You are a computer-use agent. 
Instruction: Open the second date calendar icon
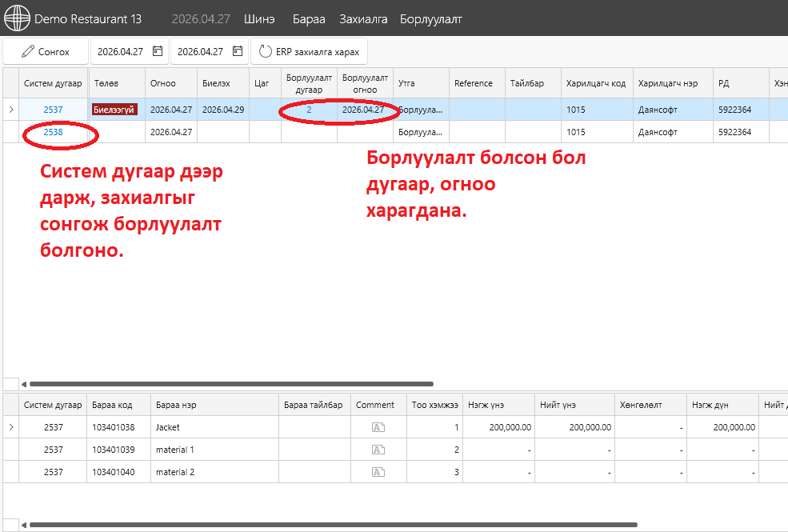pyautogui.click(x=238, y=51)
